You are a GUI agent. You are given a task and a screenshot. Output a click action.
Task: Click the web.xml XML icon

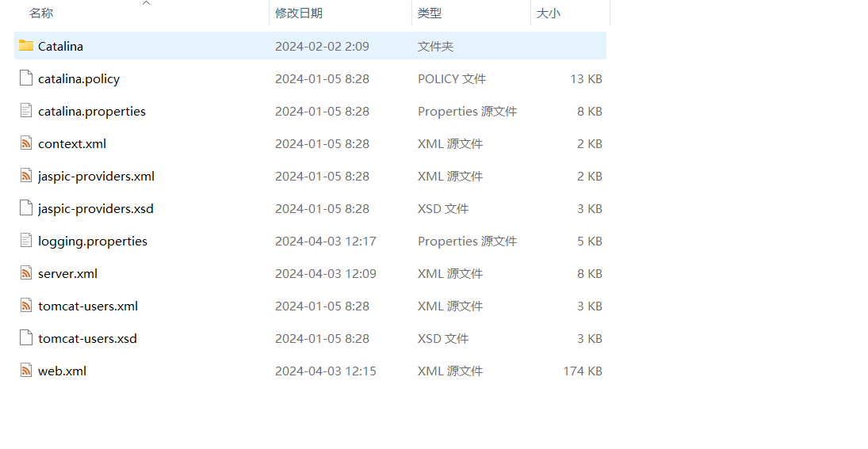pos(26,371)
